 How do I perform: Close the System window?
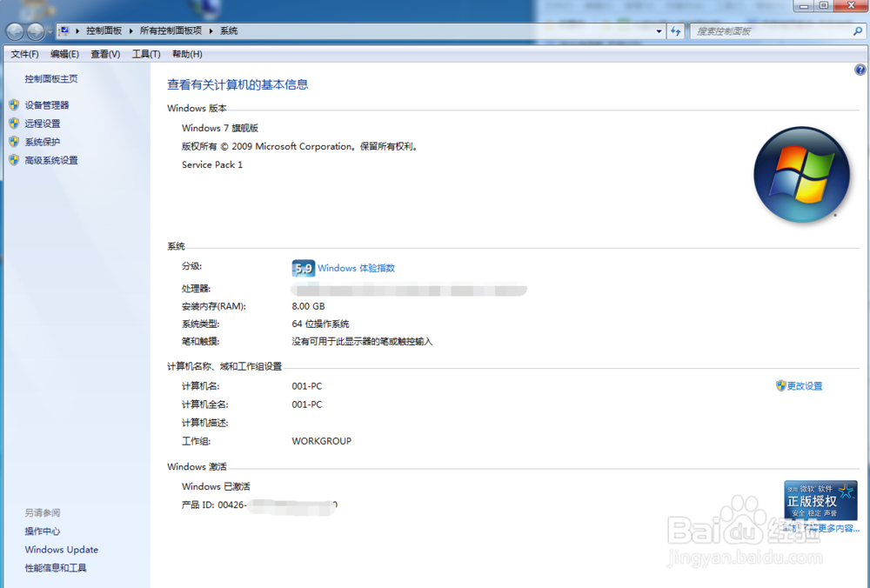coord(851,5)
